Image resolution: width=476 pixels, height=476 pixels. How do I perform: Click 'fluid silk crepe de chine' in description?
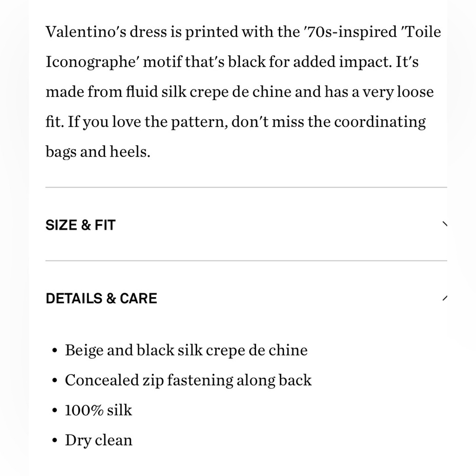pyautogui.click(x=208, y=92)
